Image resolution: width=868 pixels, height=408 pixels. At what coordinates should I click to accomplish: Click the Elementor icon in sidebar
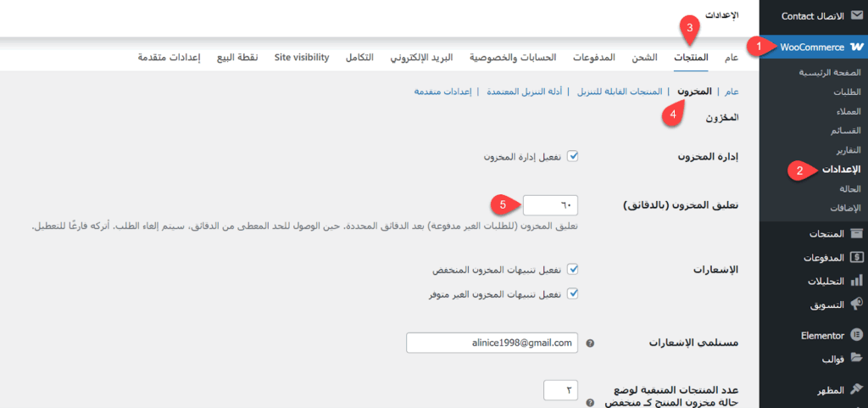(856, 335)
